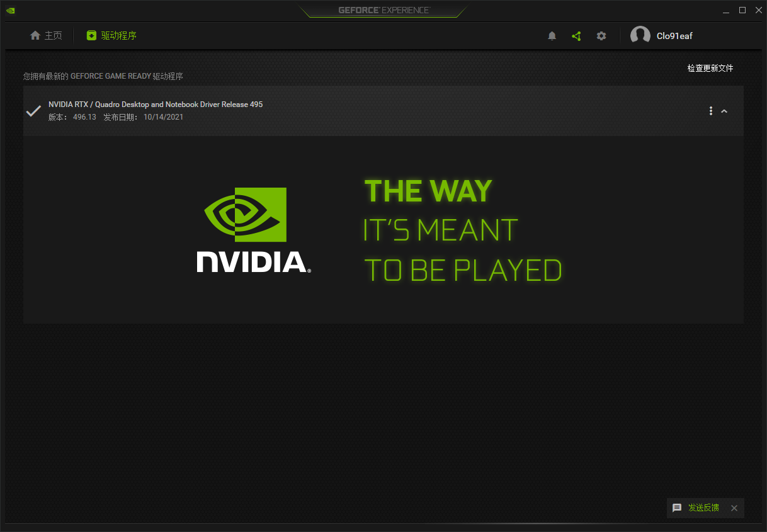Click Send Feedback (发送反馈) button

[703, 507]
